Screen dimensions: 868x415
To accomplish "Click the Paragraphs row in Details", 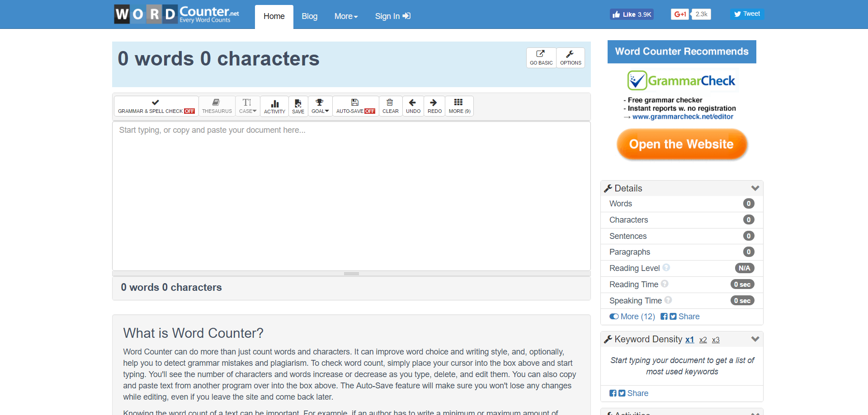I will 682,252.
